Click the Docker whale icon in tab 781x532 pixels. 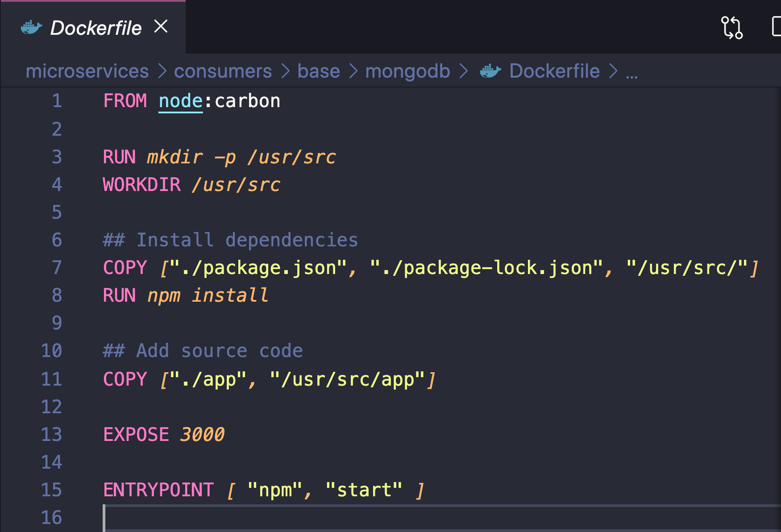(x=32, y=28)
